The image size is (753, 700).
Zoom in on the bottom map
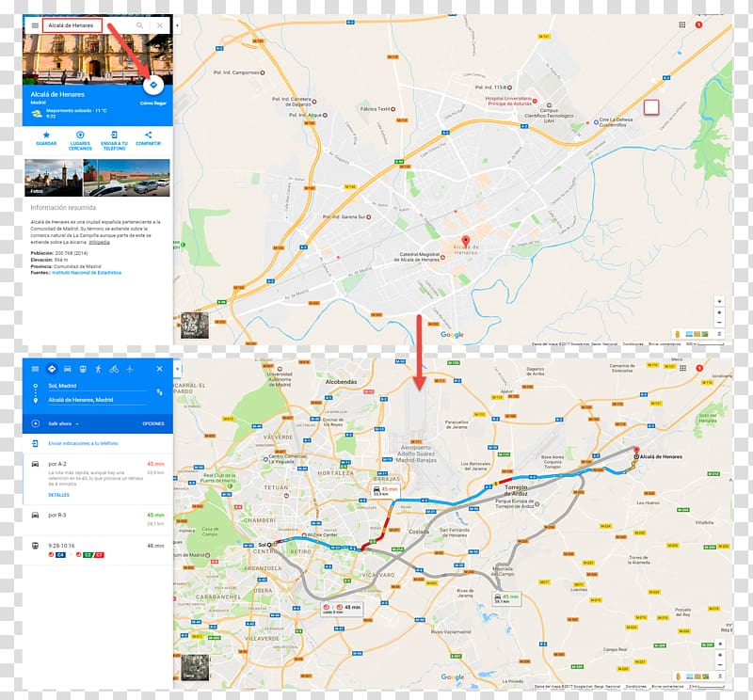(x=719, y=655)
